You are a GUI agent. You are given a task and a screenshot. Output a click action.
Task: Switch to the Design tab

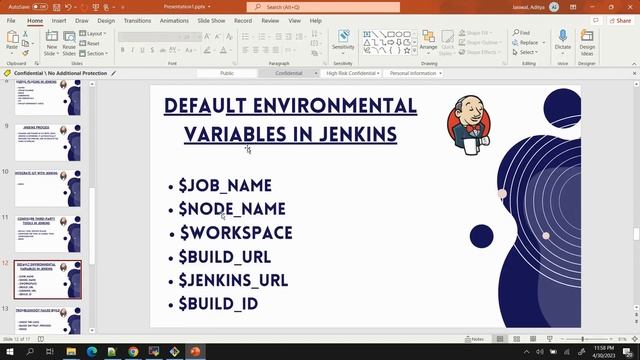[x=106, y=20]
